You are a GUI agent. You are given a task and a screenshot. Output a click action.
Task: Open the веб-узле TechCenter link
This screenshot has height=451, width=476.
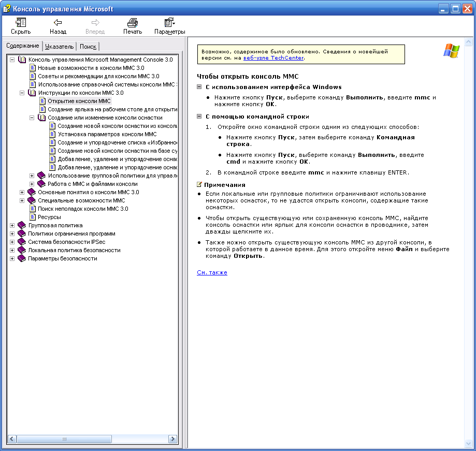tap(273, 57)
